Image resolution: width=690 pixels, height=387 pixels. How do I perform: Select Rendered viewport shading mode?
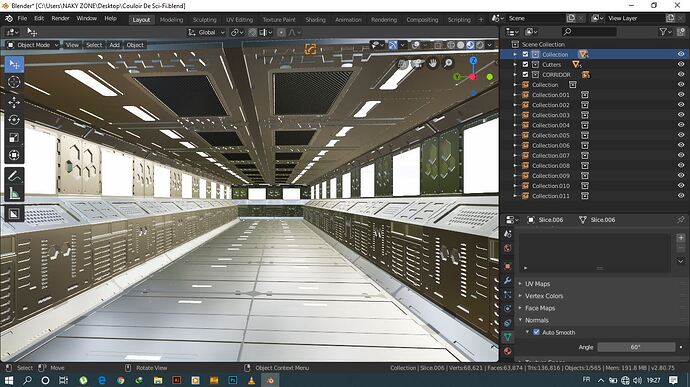pos(480,45)
